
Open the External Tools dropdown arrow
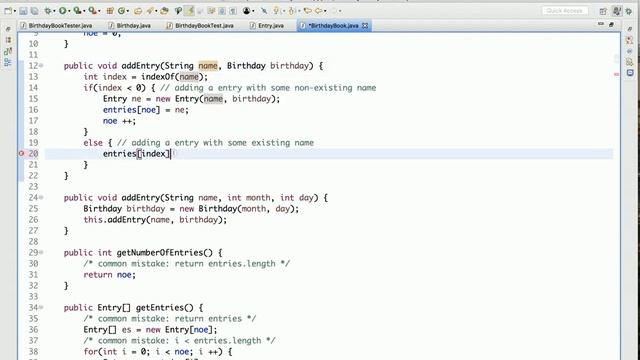tap(99, 11)
